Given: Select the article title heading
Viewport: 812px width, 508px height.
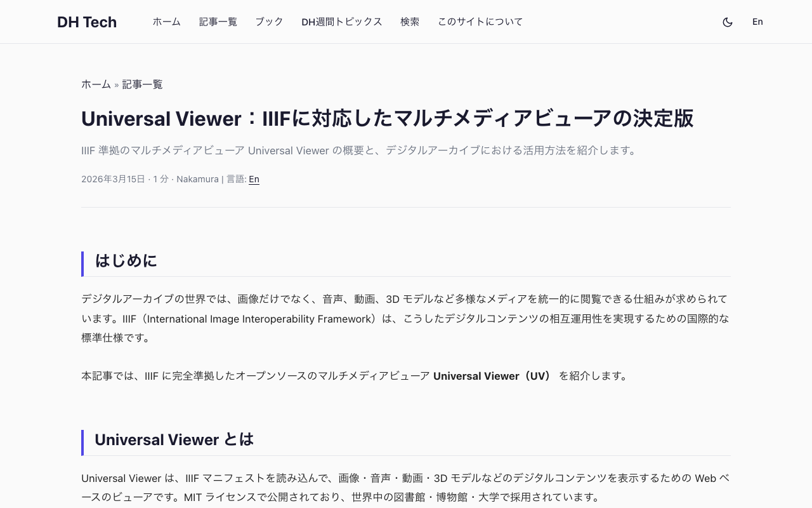Looking at the screenshot, I should (x=387, y=118).
